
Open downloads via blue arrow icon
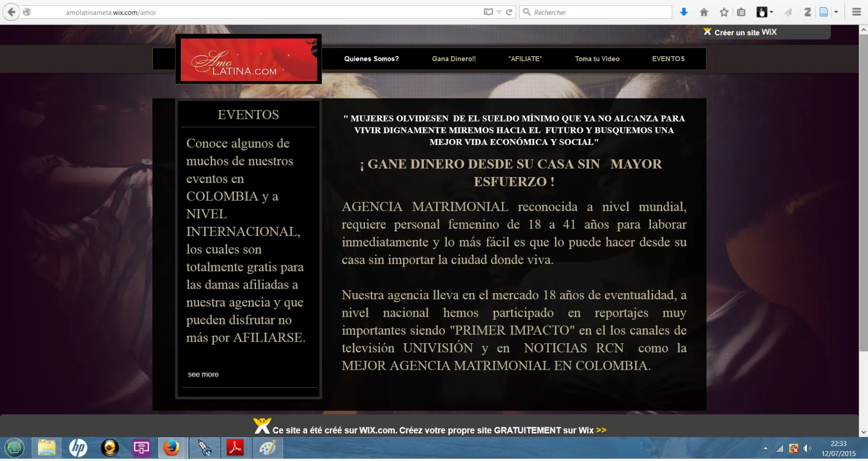tap(683, 12)
